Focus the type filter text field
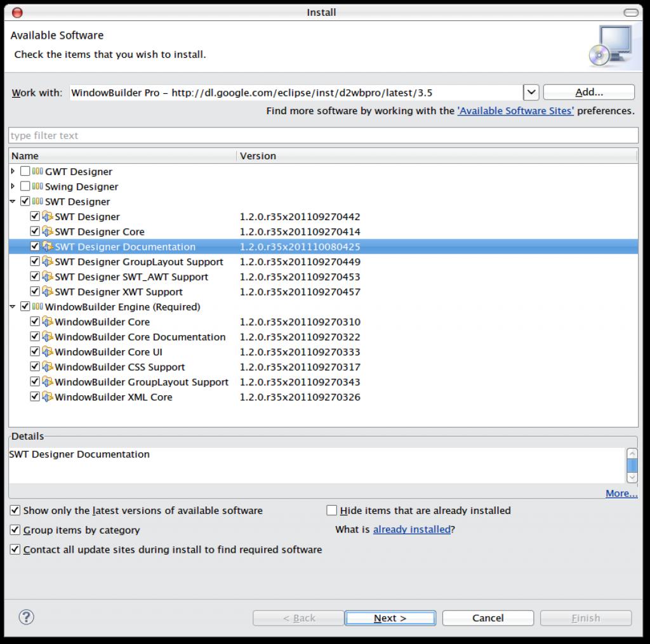The width and height of the screenshot is (650, 644). click(x=323, y=136)
